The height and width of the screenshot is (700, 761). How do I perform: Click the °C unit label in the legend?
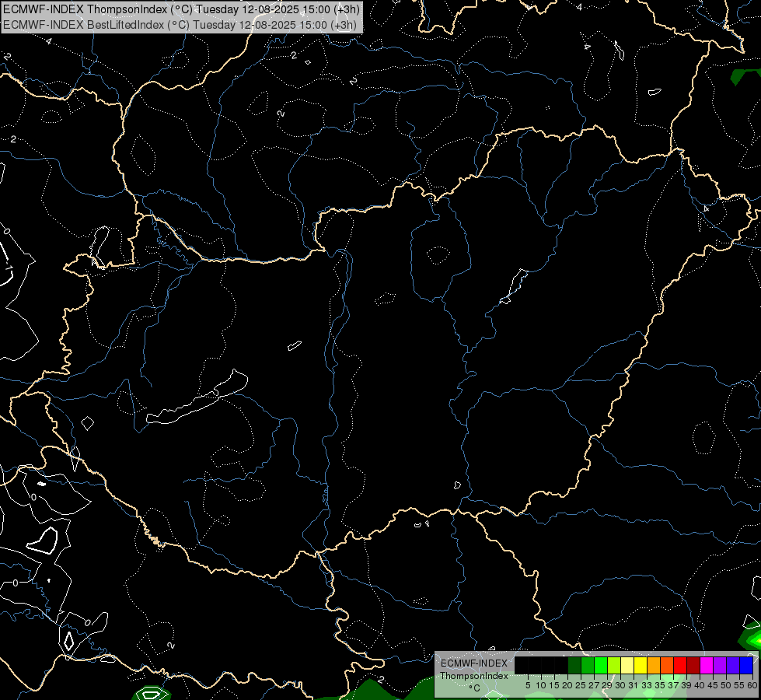click(474, 688)
